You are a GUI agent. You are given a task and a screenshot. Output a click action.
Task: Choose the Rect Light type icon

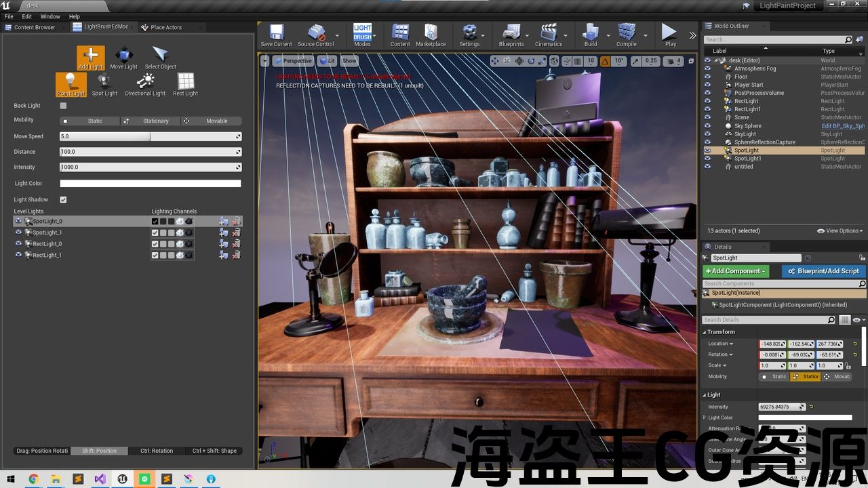(x=185, y=84)
